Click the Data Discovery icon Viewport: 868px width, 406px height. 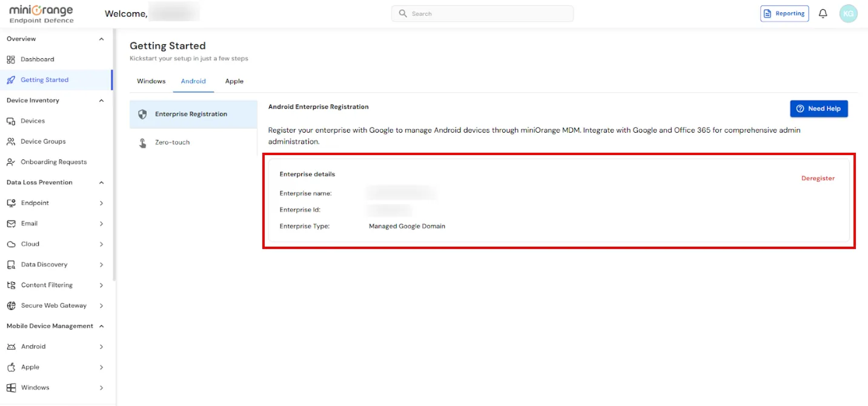11,265
